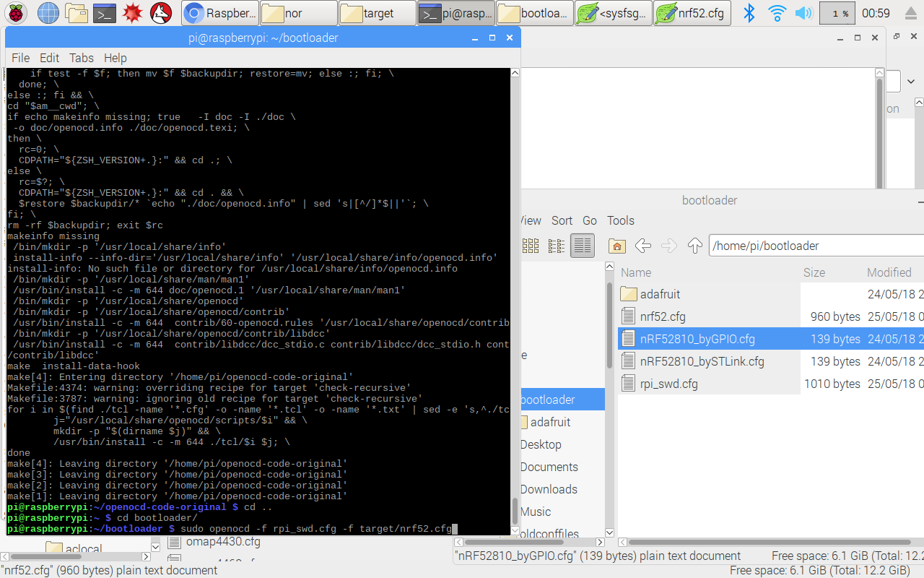Open the File Manager launcher in taskbar
This screenshot has height=578, width=924.
coord(77,13)
